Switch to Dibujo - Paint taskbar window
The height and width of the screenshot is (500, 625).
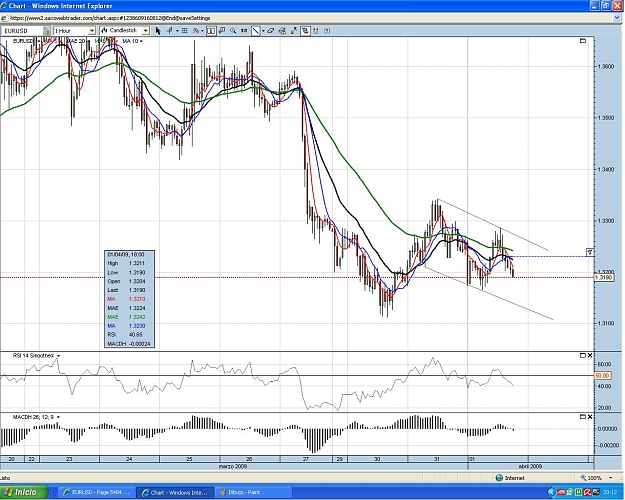tap(253, 492)
